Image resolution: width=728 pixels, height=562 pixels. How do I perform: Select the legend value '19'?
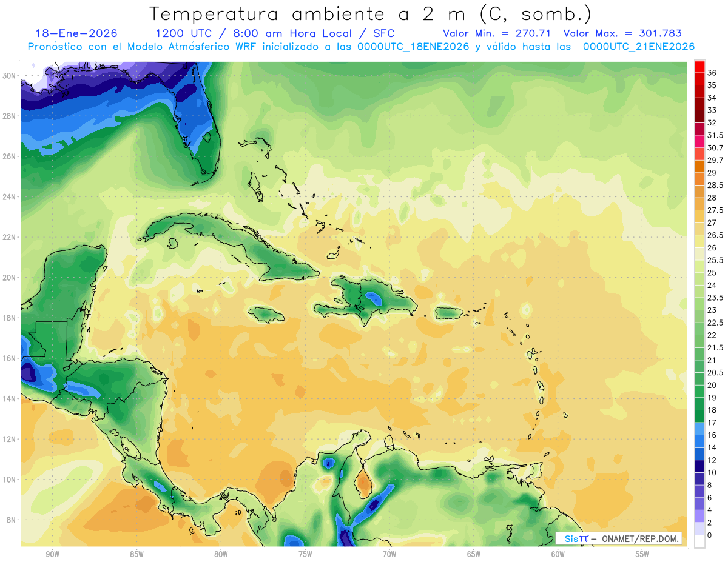(712, 398)
